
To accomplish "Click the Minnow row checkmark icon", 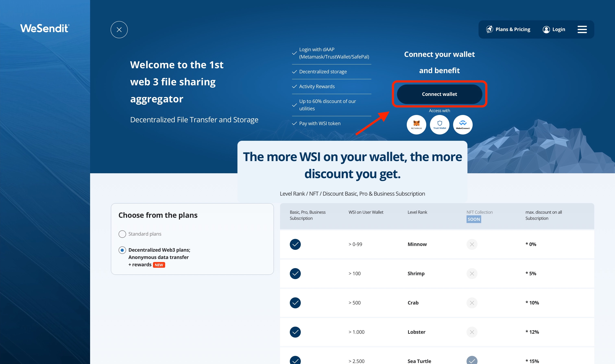I will 295,244.
